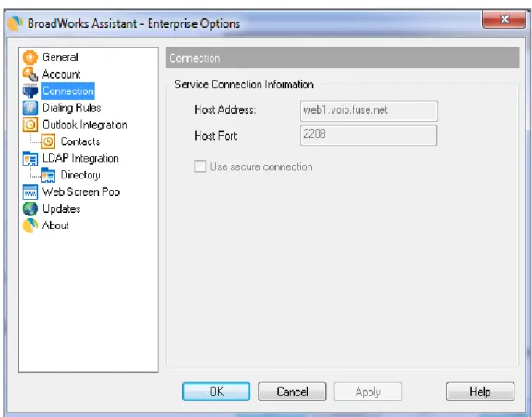
Task: Click the BroadWorks Assistant title bar logo
Action: point(16,23)
